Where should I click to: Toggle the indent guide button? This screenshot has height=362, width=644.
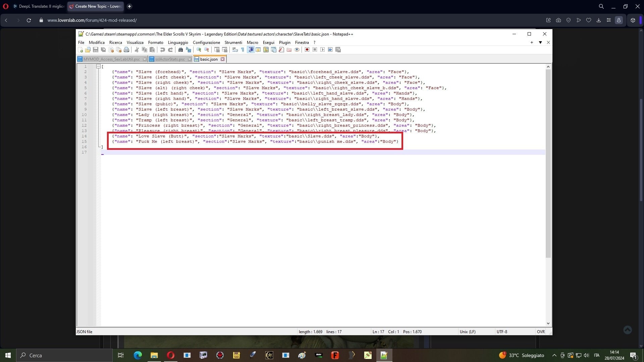coord(251,50)
